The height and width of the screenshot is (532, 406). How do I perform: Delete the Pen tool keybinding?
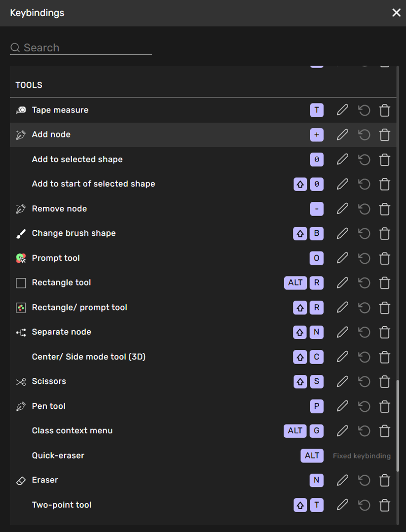385,406
